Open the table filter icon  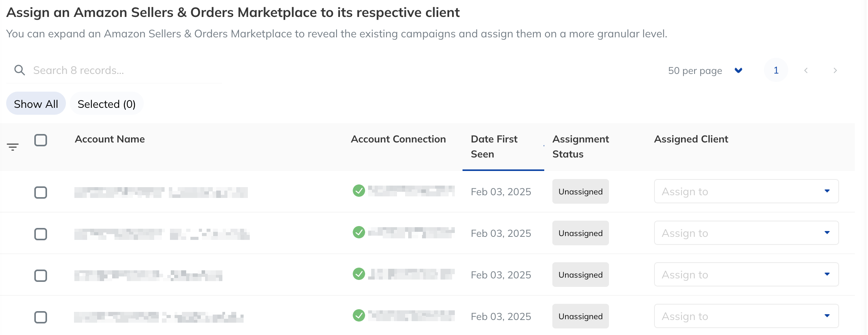[x=13, y=147]
